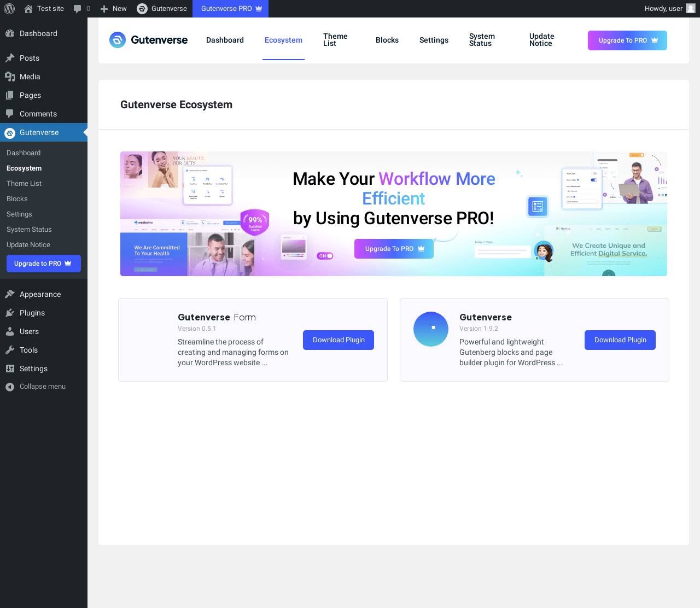This screenshot has width=700, height=608.
Task: Open the WordPress logo menu
Action: coord(9,9)
